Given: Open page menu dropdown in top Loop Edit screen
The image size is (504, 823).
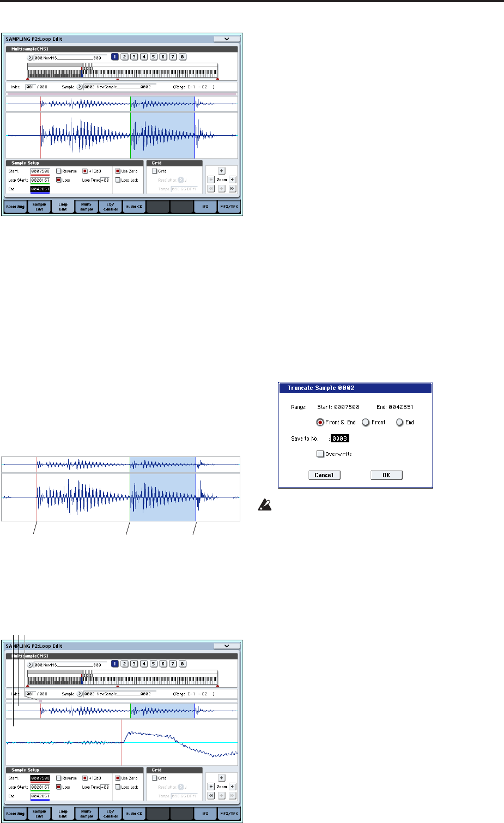Looking at the screenshot, I should (x=226, y=39).
